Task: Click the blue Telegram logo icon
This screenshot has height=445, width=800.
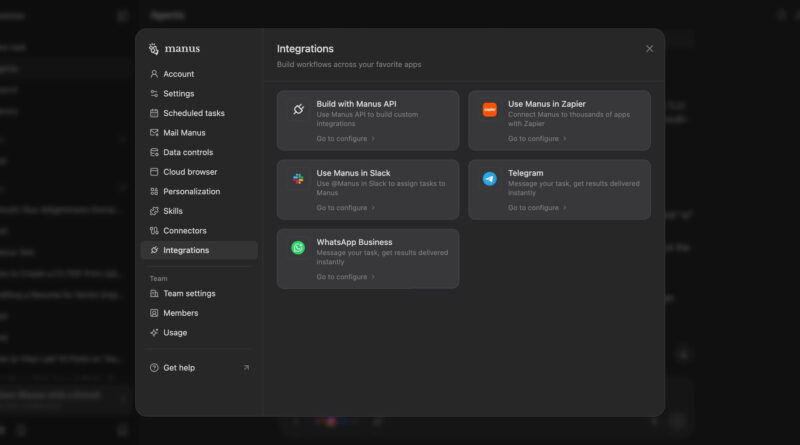Action: (490, 179)
